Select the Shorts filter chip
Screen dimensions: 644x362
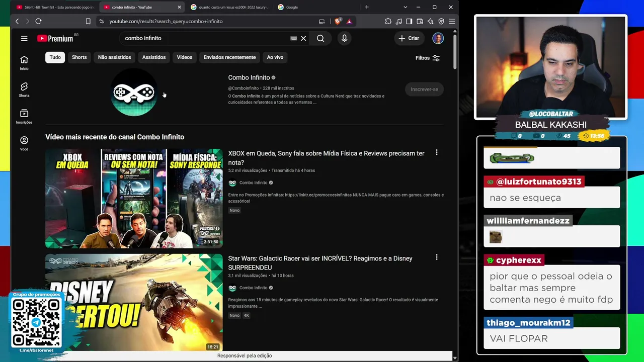click(79, 57)
